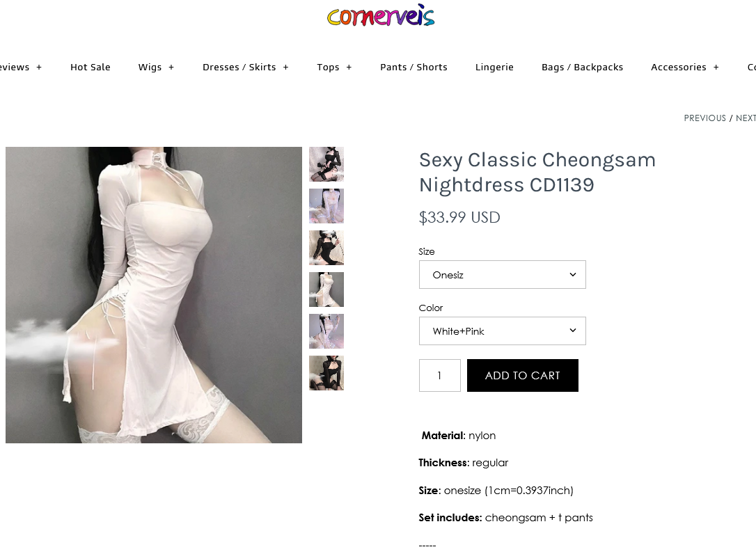Click the comerveis logo

pyautogui.click(x=380, y=16)
